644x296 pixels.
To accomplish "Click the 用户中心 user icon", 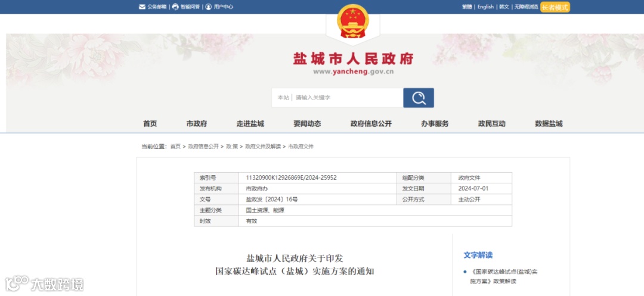I will [209, 7].
